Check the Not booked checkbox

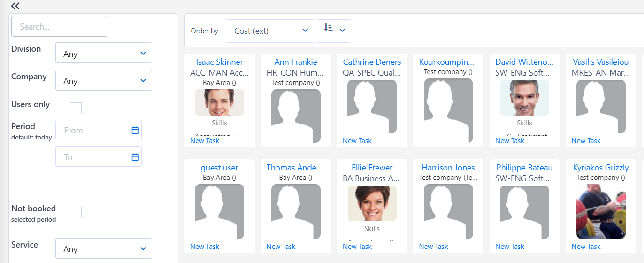(76, 213)
